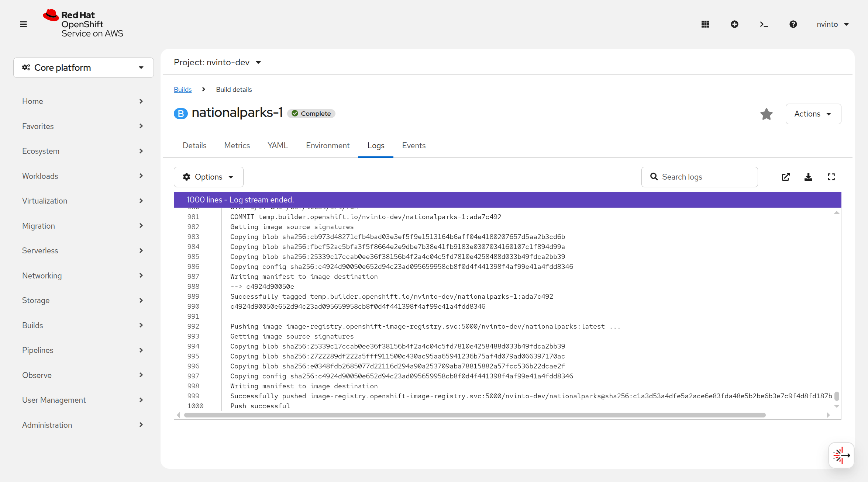Image resolution: width=868 pixels, height=482 pixels.
Task: Toggle the hamburger navigation menu
Action: point(23,24)
